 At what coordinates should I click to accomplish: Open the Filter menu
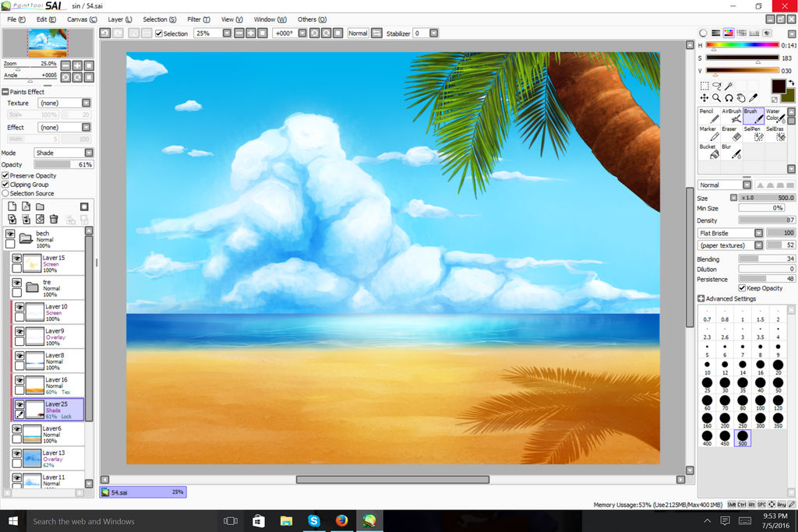pos(198,19)
